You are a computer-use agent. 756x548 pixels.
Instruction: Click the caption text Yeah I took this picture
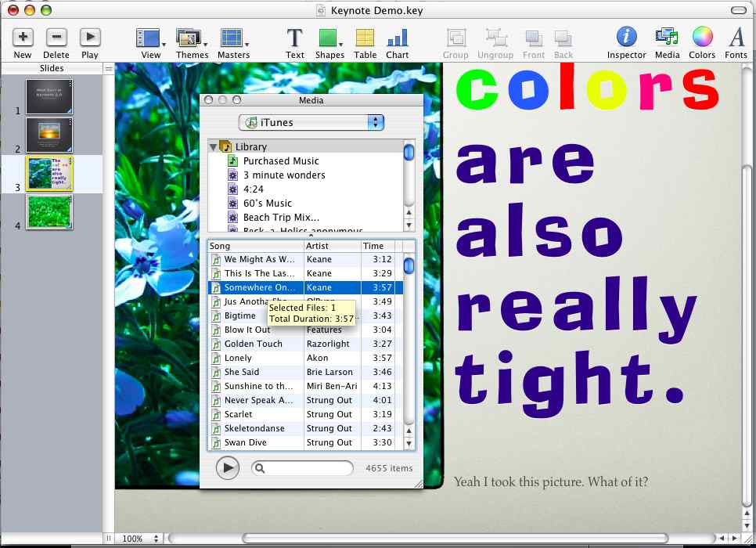tap(551, 481)
